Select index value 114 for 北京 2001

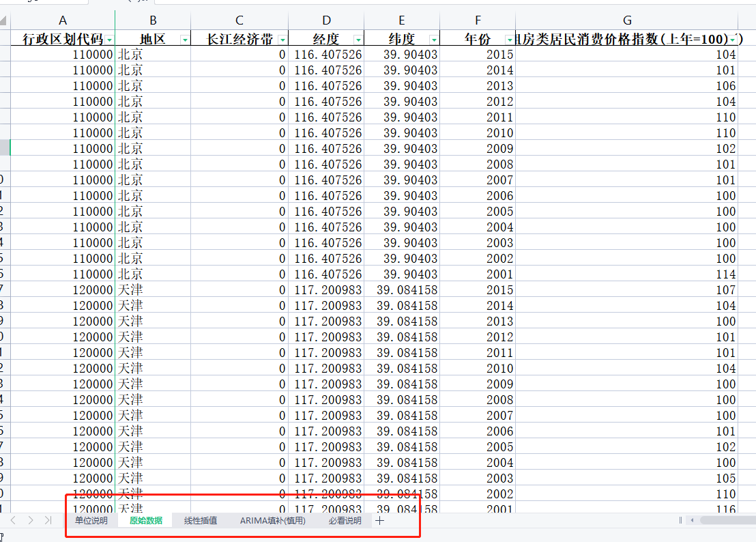(x=627, y=274)
